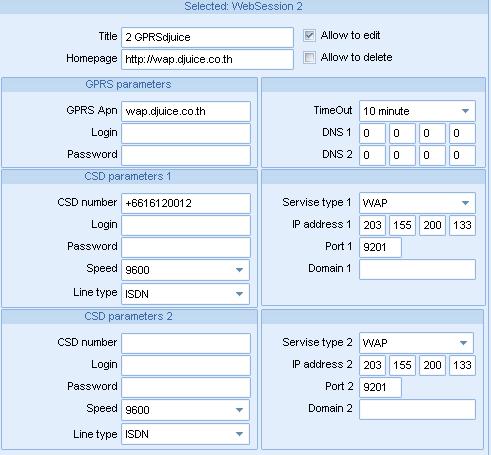This screenshot has height=455, width=491.
Task: Click the Port 1 field showing 9201
Action: coord(380,247)
